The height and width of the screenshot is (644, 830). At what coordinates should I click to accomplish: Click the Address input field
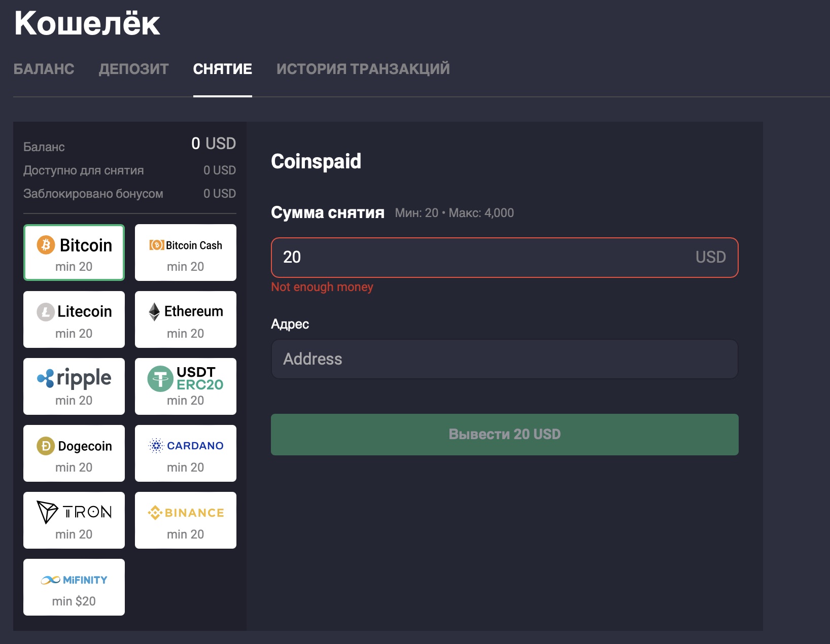[x=505, y=359]
